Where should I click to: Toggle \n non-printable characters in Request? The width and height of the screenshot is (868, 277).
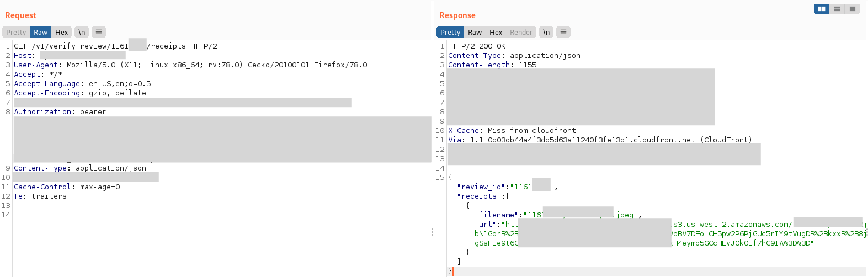82,33
